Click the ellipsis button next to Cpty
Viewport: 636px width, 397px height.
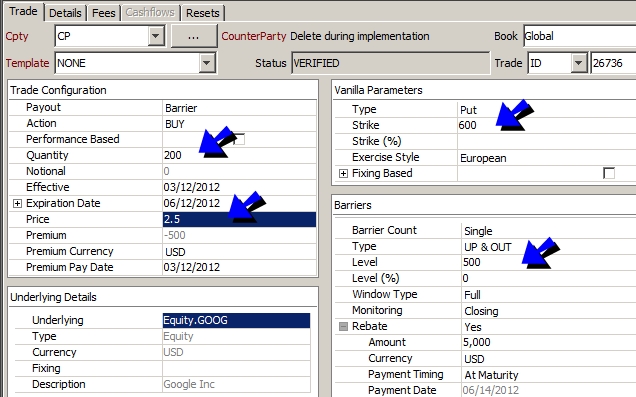tap(194, 36)
